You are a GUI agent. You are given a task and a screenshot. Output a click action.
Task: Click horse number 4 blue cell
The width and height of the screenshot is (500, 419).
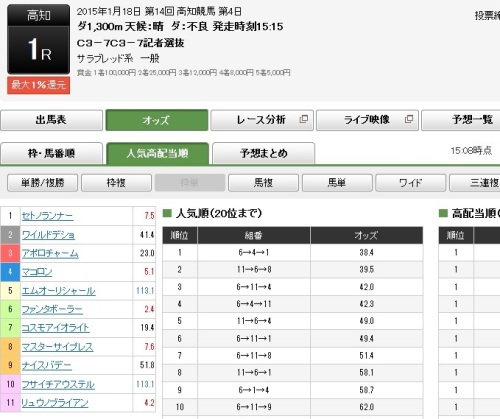coord(10,272)
